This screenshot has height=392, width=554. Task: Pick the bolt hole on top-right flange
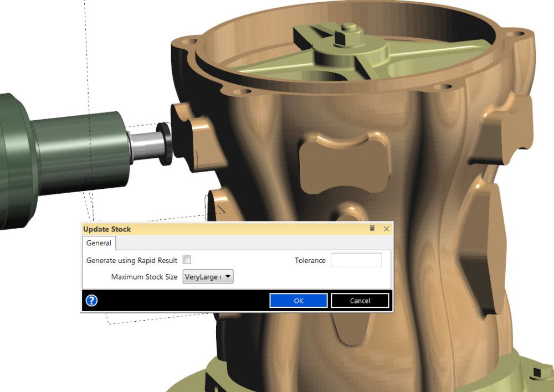tap(518, 34)
